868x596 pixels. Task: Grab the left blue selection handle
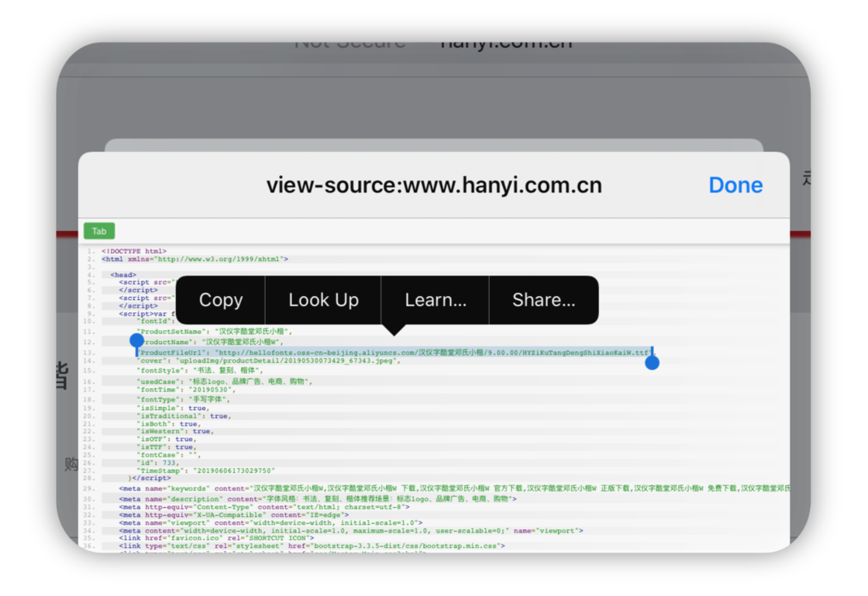137,341
